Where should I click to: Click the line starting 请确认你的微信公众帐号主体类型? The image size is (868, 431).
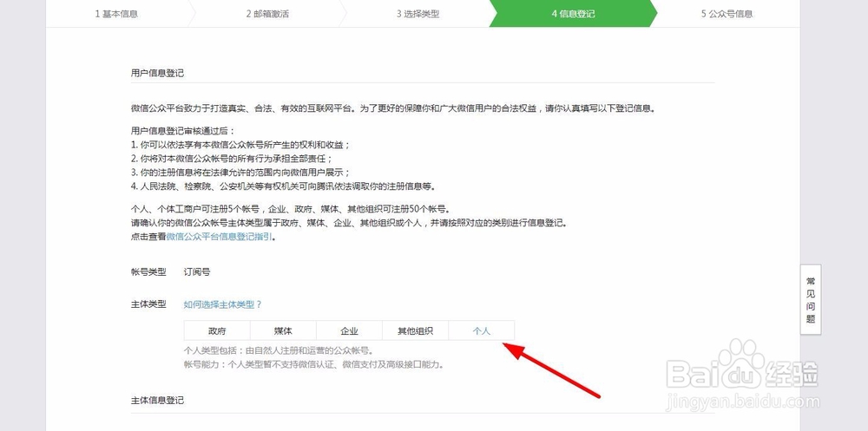pyautogui.click(x=349, y=223)
